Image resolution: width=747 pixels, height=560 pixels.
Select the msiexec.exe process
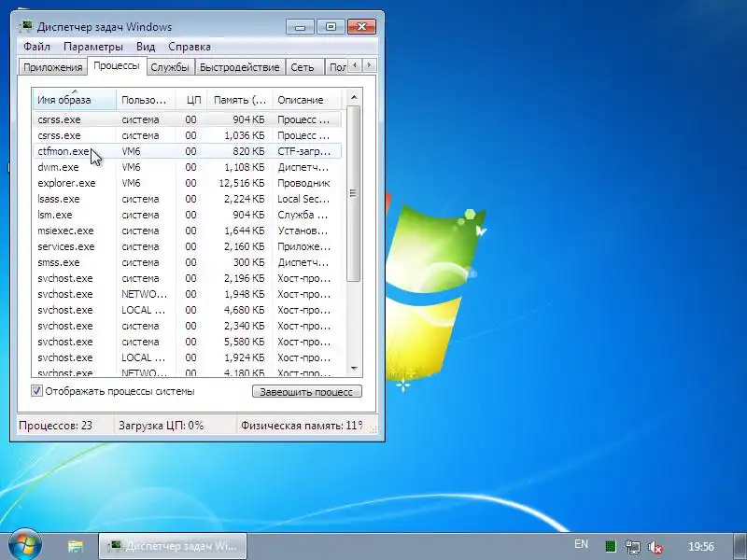187,231
